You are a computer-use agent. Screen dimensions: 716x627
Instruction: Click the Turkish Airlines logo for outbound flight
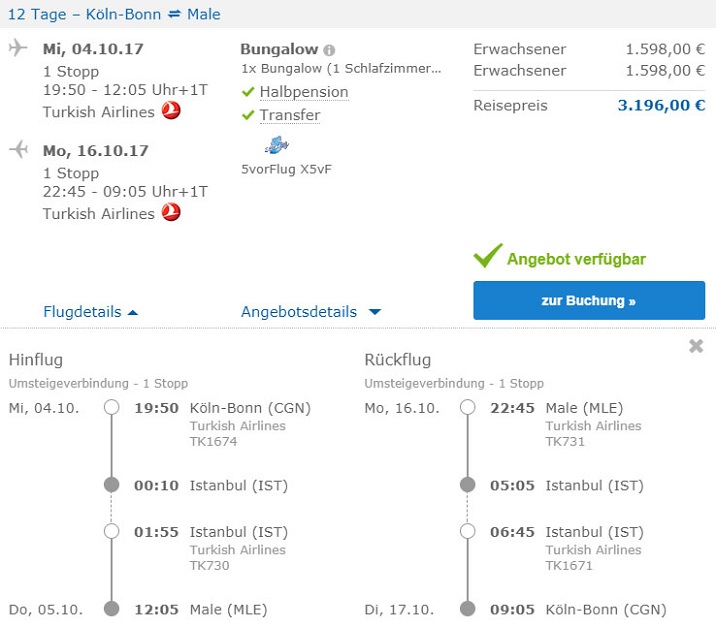[x=171, y=111]
